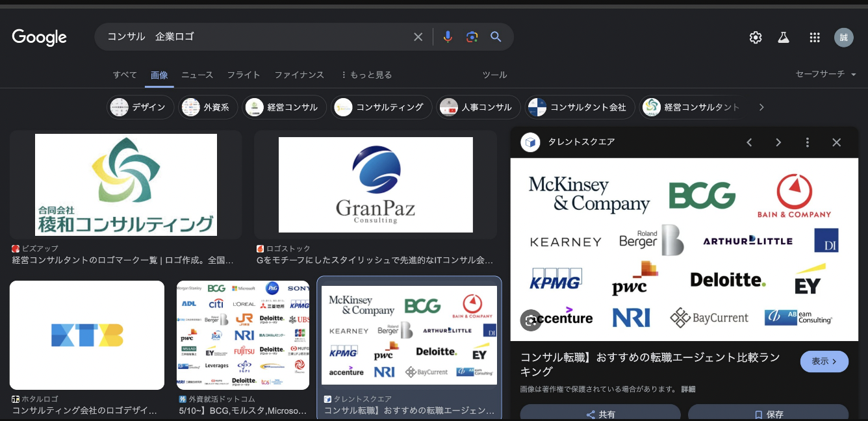Open Search Labs flask icon
This screenshot has width=868, height=421.
(x=784, y=38)
